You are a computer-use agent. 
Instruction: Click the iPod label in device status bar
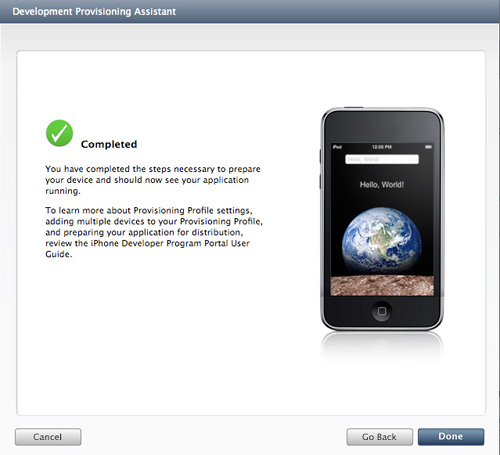click(337, 147)
